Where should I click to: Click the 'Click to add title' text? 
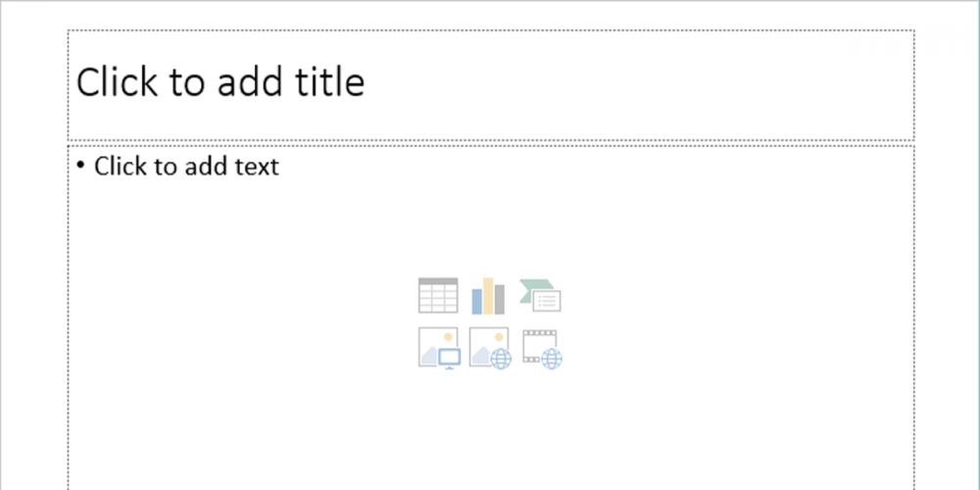[x=220, y=82]
